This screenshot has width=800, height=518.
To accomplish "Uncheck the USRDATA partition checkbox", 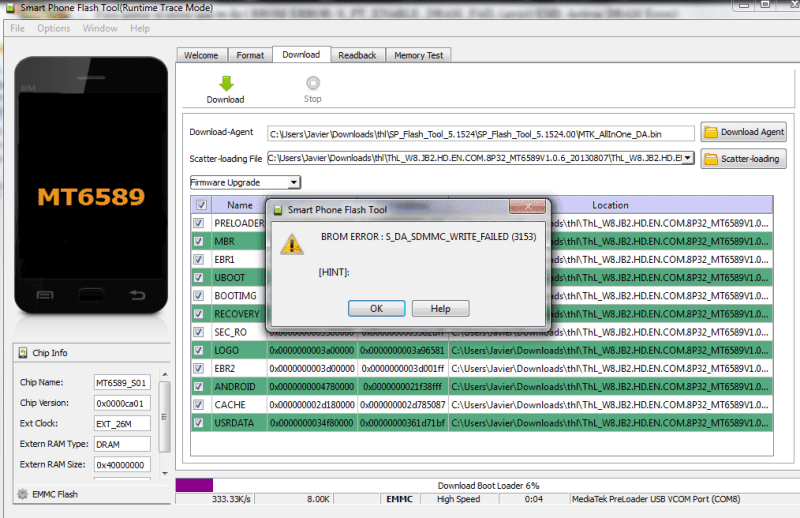I will (198, 423).
